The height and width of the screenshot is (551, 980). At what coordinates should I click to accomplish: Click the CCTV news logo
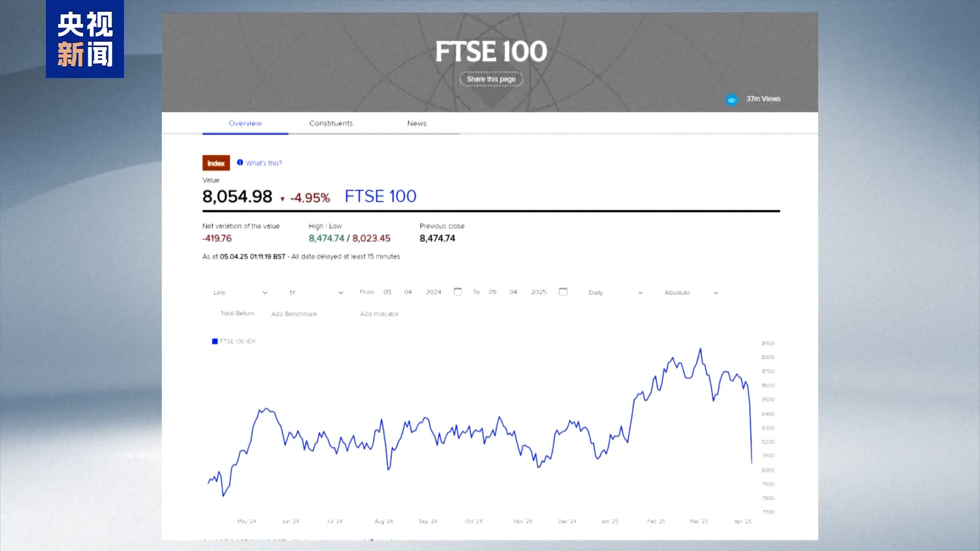pyautogui.click(x=85, y=39)
